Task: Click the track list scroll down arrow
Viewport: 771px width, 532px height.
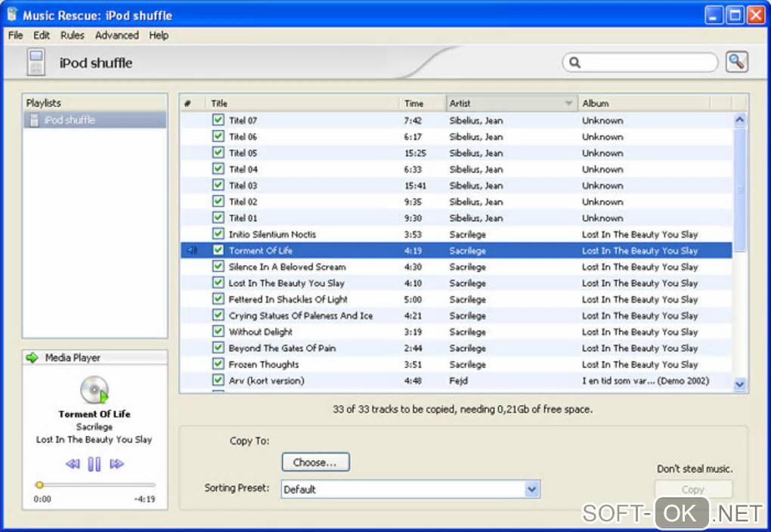Action: 739,385
